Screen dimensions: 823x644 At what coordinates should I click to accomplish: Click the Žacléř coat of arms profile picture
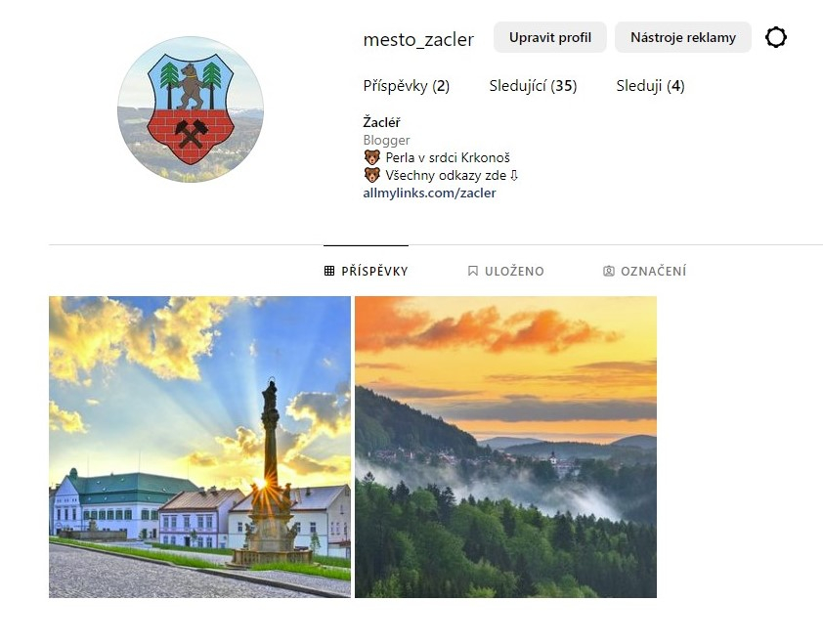191,109
